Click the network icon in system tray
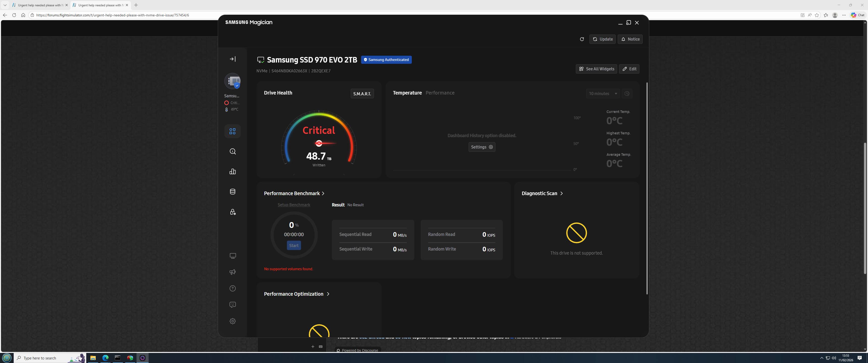This screenshot has height=363, width=868. pyautogui.click(x=828, y=358)
